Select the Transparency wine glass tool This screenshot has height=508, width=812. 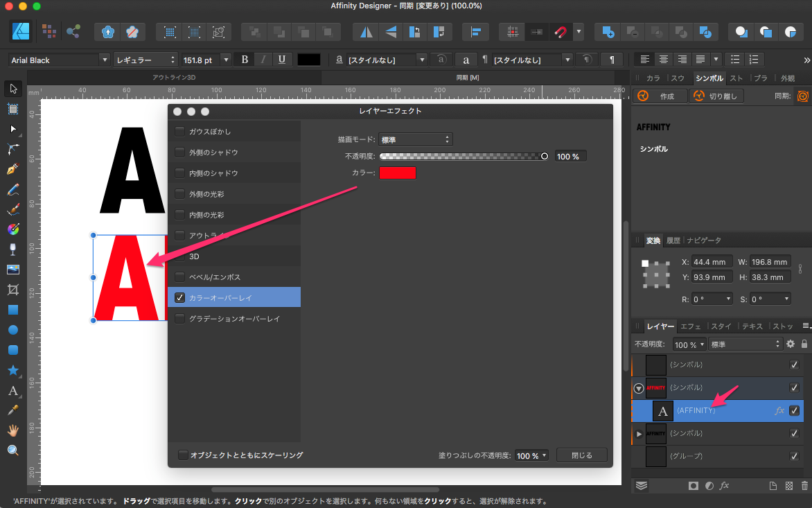13,249
